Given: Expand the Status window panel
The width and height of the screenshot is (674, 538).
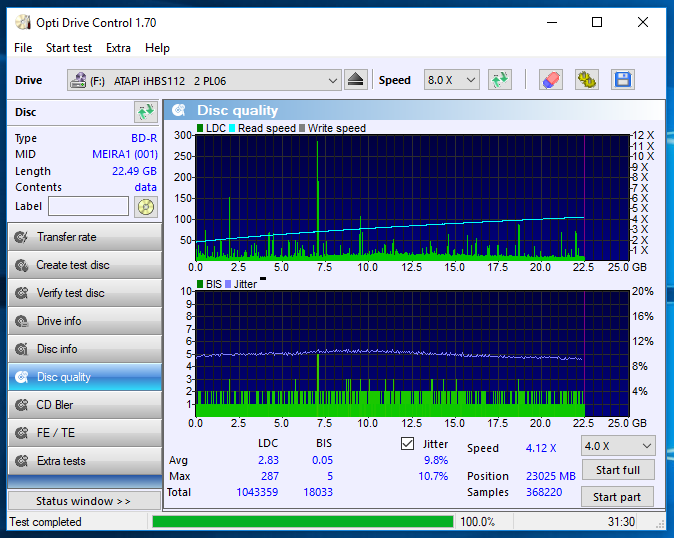Looking at the screenshot, I should 84,501.
